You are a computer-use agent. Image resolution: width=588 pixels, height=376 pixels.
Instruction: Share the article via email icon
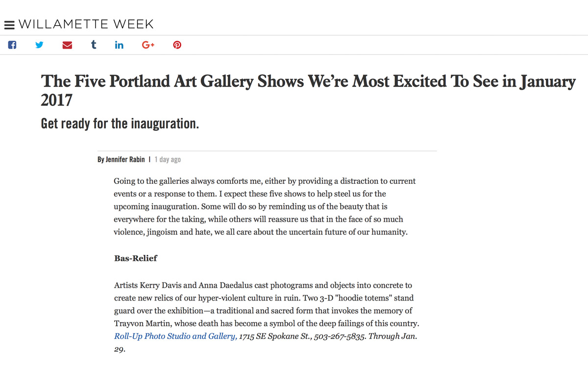(x=67, y=45)
